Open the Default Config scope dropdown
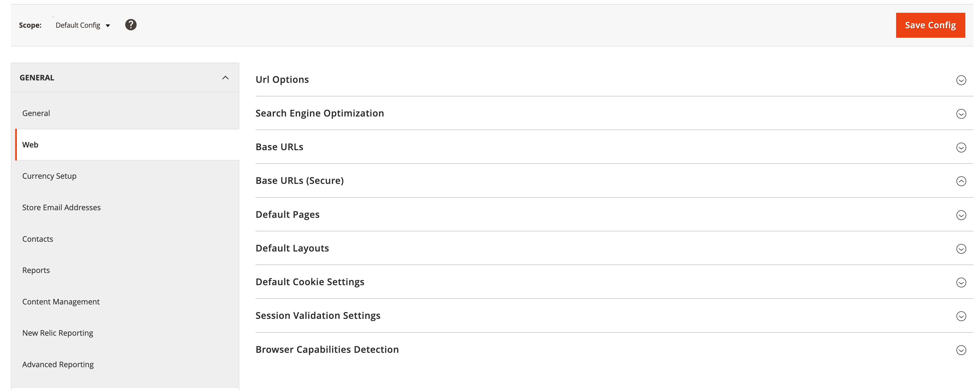The width and height of the screenshot is (980, 390). tap(82, 26)
